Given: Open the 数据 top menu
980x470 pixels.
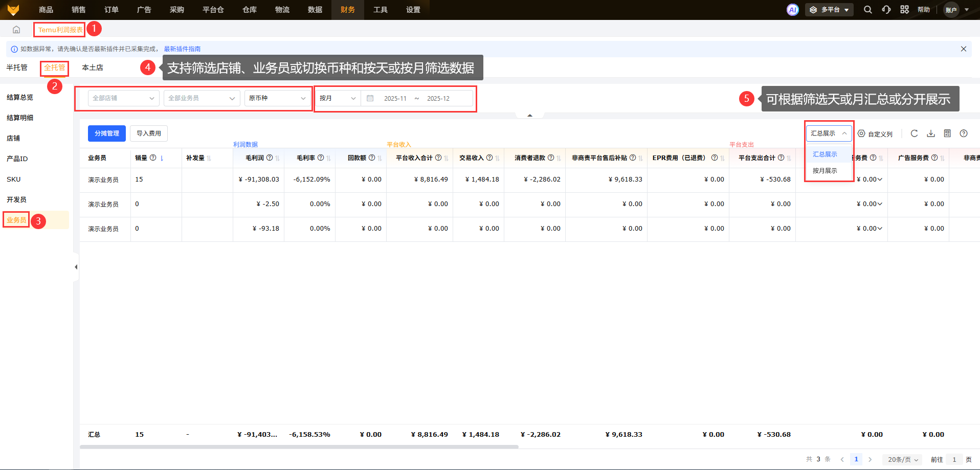Looking at the screenshot, I should pyautogui.click(x=315, y=10).
